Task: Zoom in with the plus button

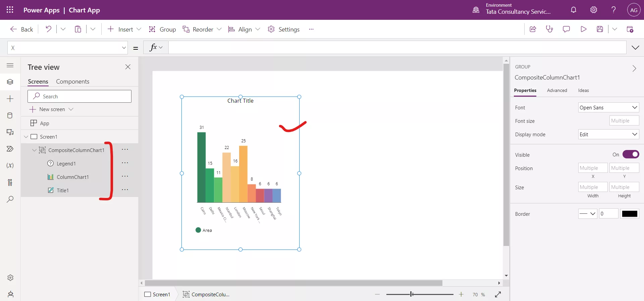Action: pos(461,294)
